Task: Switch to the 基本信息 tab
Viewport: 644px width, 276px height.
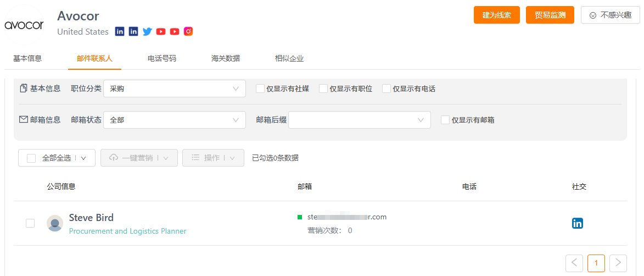Action: point(27,58)
